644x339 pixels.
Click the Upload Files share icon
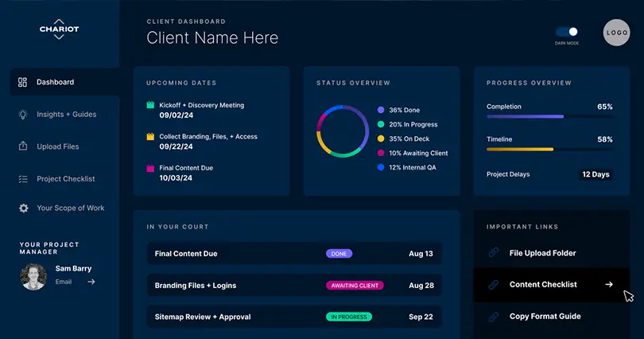[x=23, y=146]
